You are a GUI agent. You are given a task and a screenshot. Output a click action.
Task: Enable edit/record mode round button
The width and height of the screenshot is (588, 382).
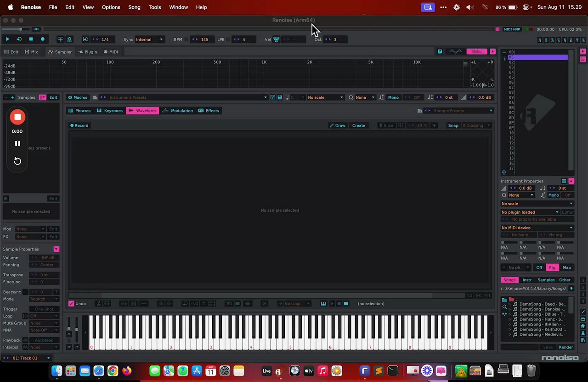(x=43, y=40)
